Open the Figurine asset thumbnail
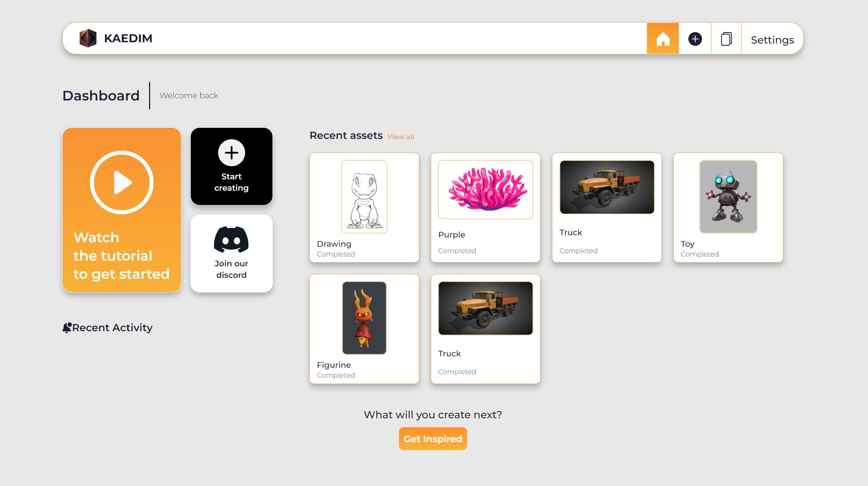This screenshot has height=486, width=868. pyautogui.click(x=364, y=318)
